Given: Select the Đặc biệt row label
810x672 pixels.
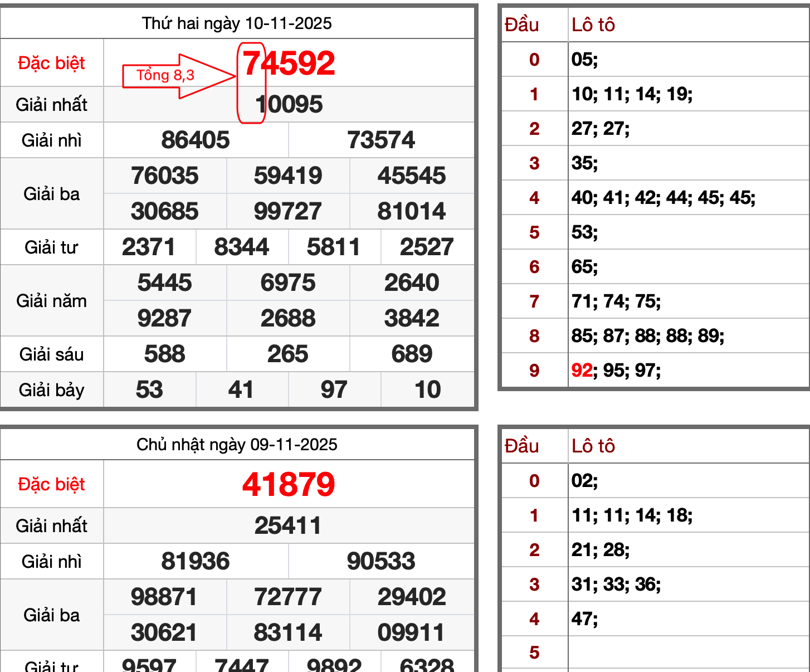Looking at the screenshot, I should click(x=51, y=63).
